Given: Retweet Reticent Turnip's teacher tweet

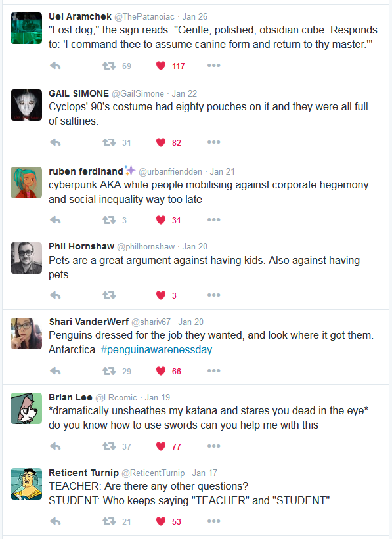Looking at the screenshot, I should point(109,521).
